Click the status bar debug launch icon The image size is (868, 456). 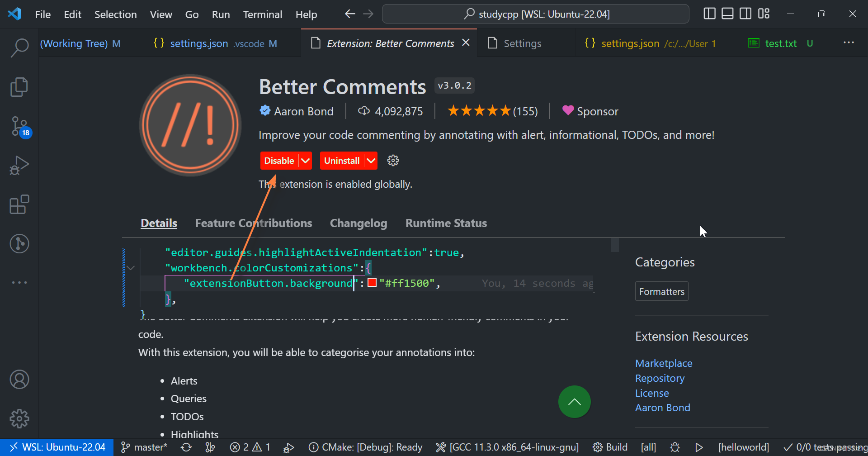click(288, 447)
